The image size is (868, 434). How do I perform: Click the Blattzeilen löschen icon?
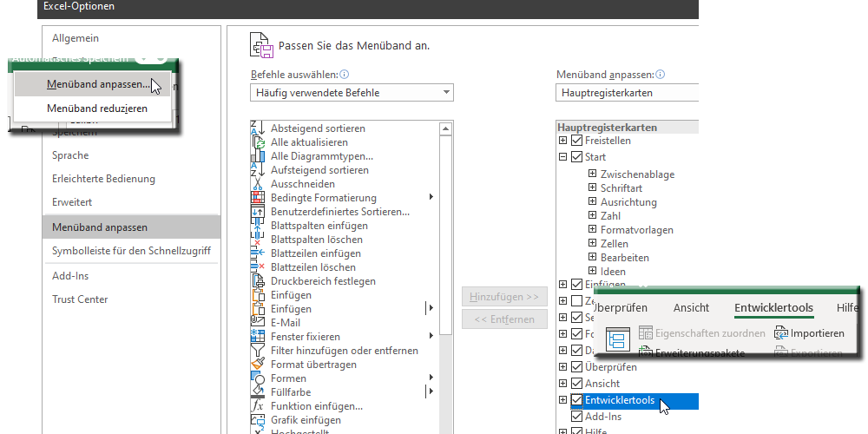tap(258, 266)
